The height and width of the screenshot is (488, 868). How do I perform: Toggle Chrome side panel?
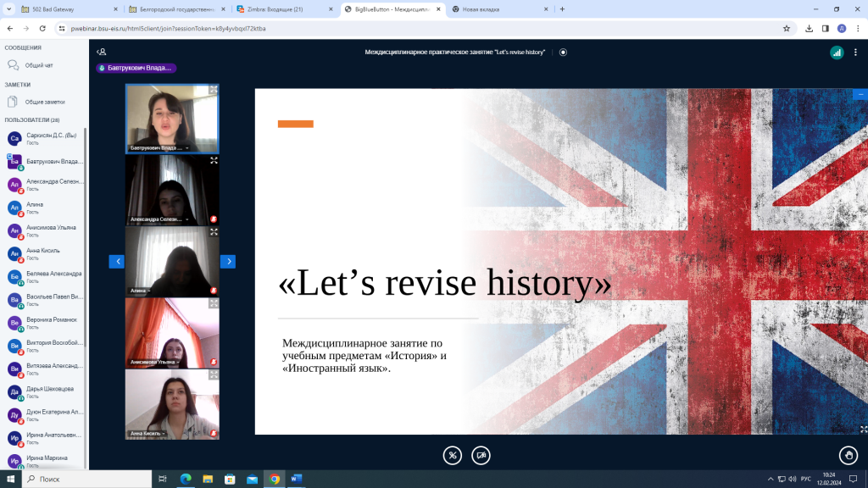click(825, 28)
